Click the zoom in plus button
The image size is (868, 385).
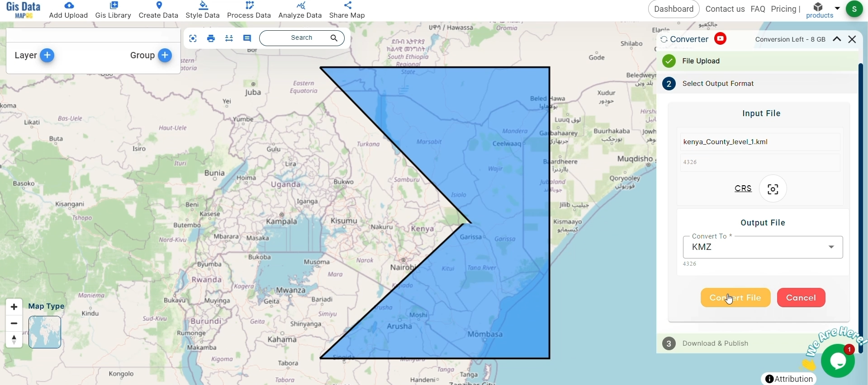tap(14, 307)
